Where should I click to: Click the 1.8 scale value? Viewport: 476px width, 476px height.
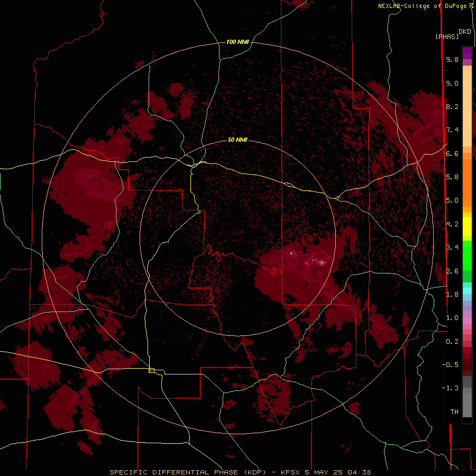pyautogui.click(x=452, y=294)
